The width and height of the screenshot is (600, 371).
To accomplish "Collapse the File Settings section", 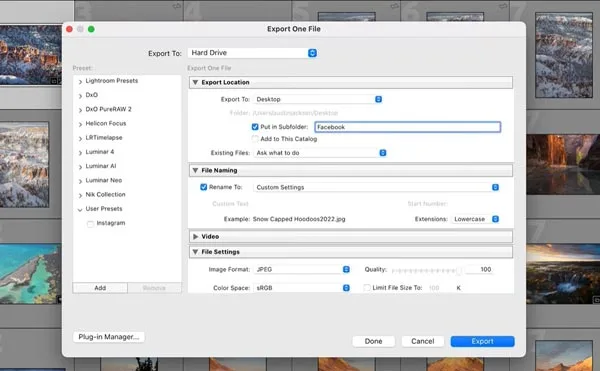I will (x=196, y=252).
